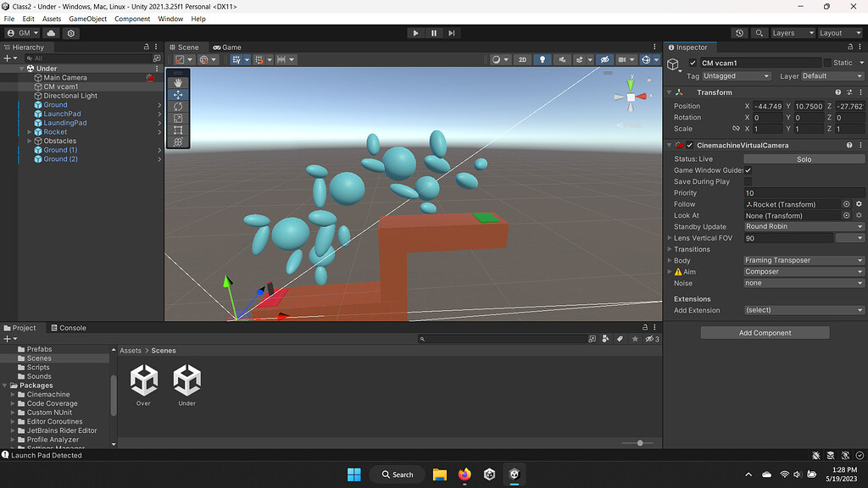
Task: Toggle 2D view mode in Scene toolbar
Action: click(x=523, y=59)
